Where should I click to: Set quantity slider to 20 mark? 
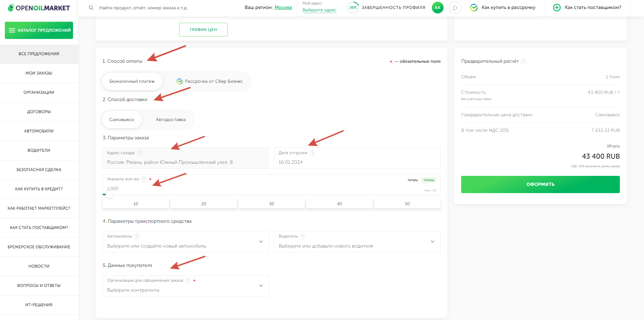coord(204,204)
